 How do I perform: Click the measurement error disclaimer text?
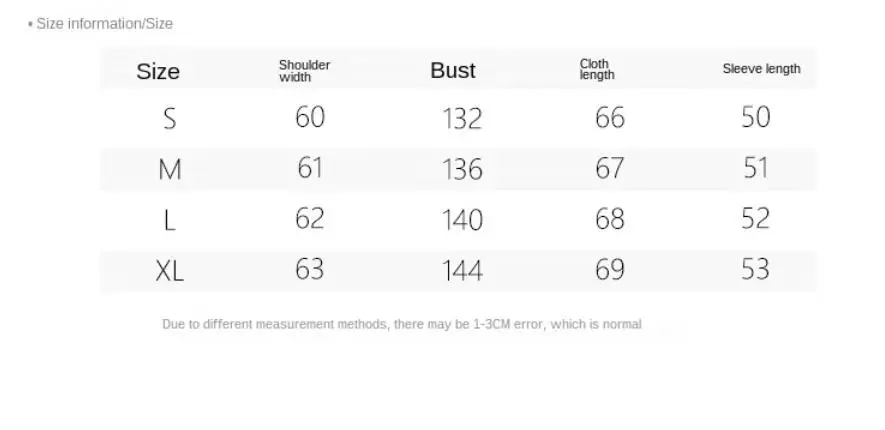402,324
